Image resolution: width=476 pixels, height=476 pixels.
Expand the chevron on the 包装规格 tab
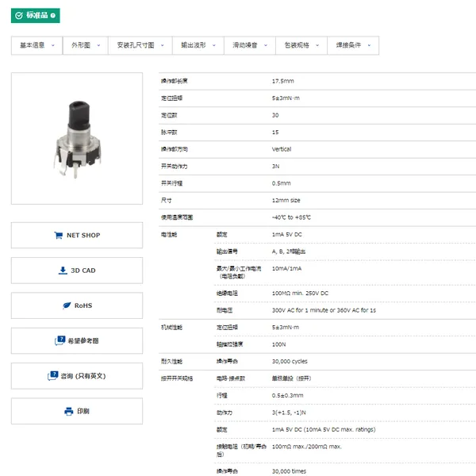click(317, 45)
